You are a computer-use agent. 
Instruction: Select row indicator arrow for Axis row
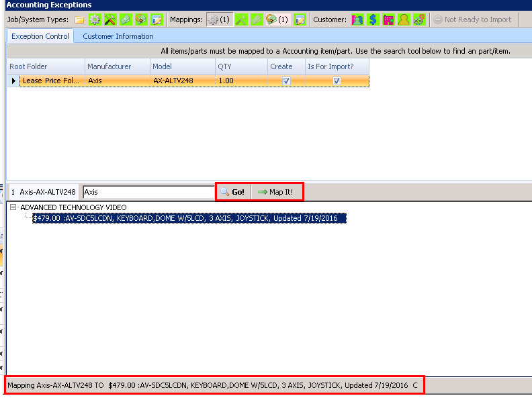13,81
